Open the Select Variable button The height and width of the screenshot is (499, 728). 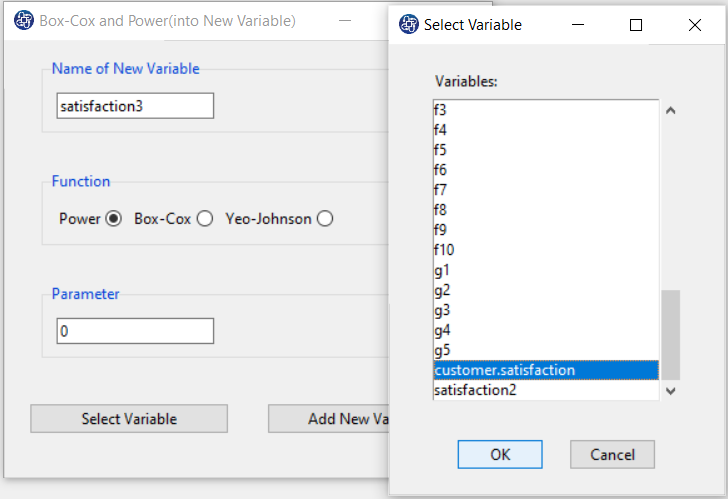coord(129,419)
